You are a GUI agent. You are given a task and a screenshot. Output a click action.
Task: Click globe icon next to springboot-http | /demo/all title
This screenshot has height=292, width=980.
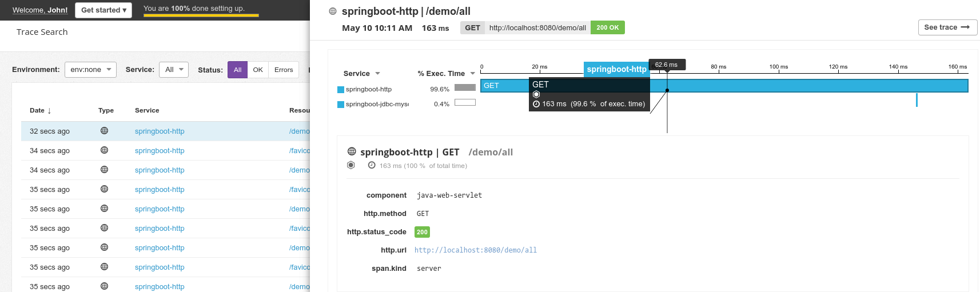click(333, 11)
